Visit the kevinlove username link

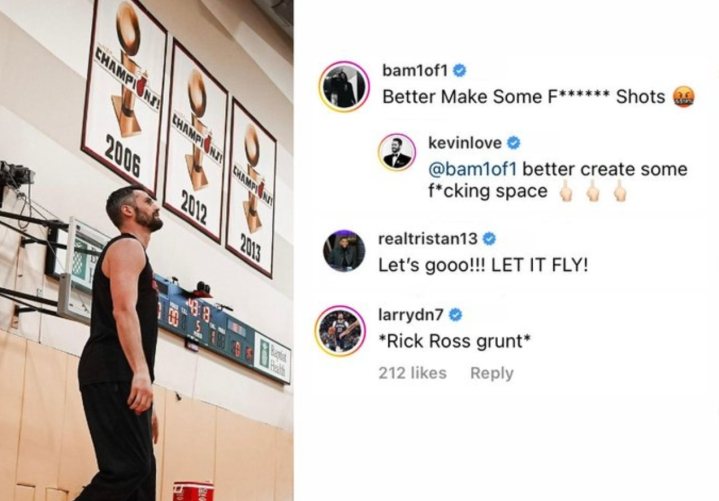coord(464,143)
